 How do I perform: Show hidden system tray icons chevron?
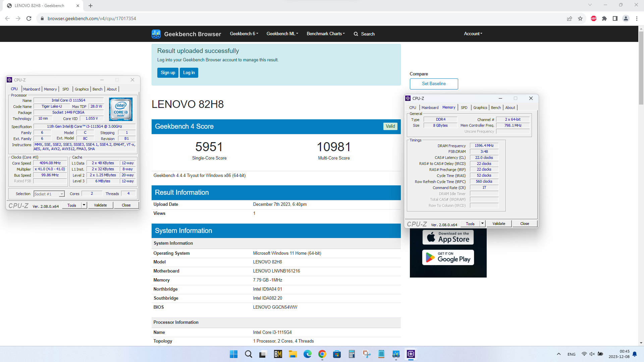558,354
